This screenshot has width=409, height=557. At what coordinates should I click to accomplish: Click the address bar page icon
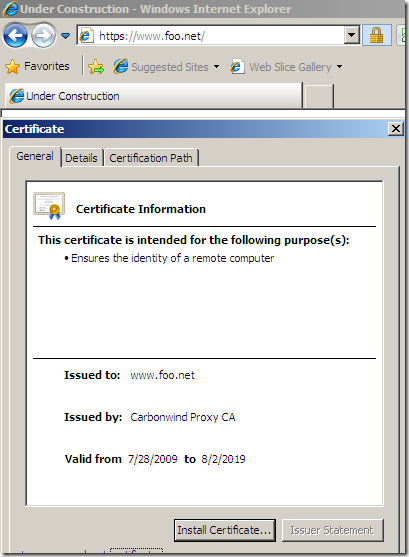[x=86, y=36]
